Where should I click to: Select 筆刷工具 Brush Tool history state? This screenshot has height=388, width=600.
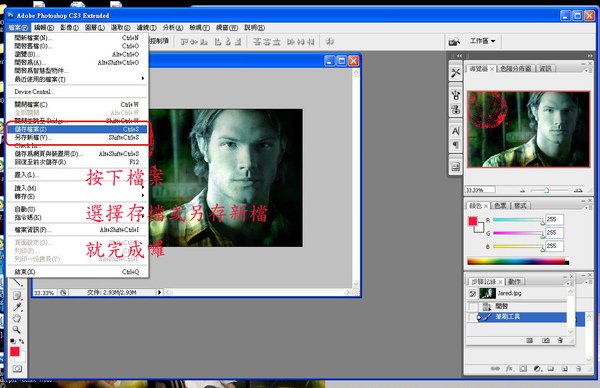[523, 317]
